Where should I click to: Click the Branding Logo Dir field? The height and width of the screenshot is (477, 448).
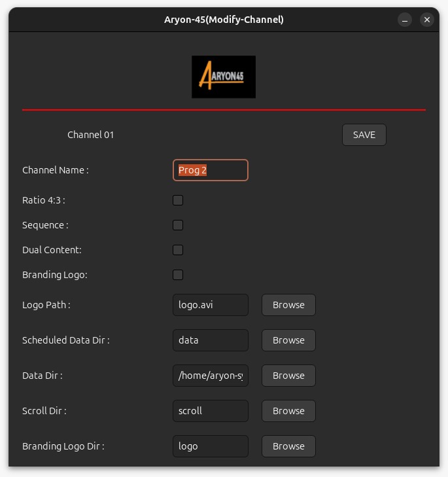[x=211, y=446]
